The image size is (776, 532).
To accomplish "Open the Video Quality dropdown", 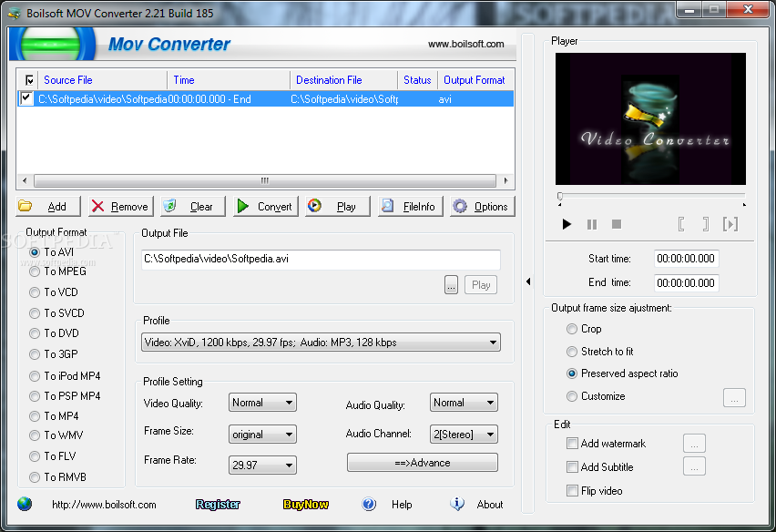I will 262,403.
